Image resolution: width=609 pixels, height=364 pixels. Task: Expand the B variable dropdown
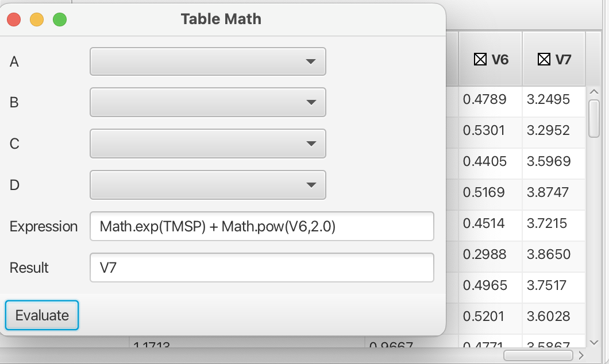[x=207, y=103]
